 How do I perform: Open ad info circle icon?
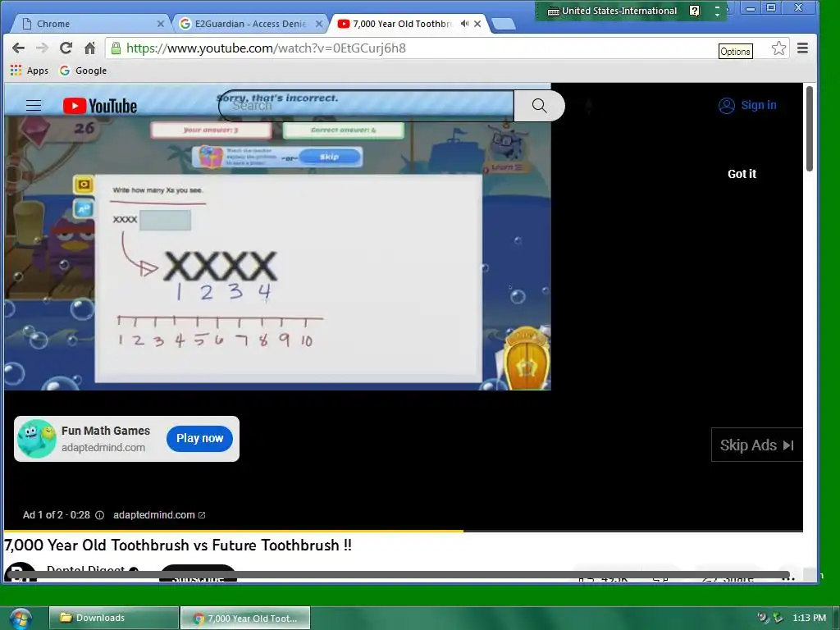tap(99, 515)
